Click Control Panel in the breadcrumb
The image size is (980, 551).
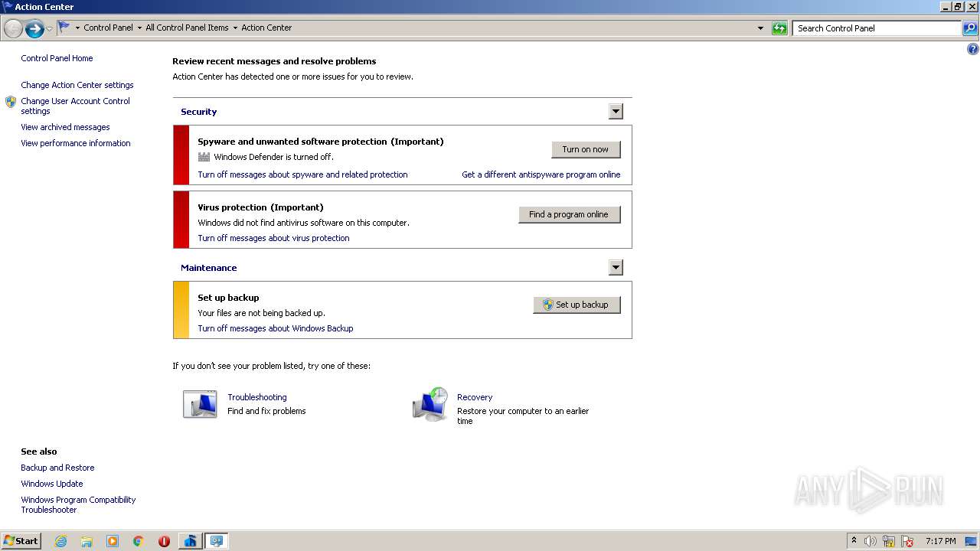[x=108, y=28]
